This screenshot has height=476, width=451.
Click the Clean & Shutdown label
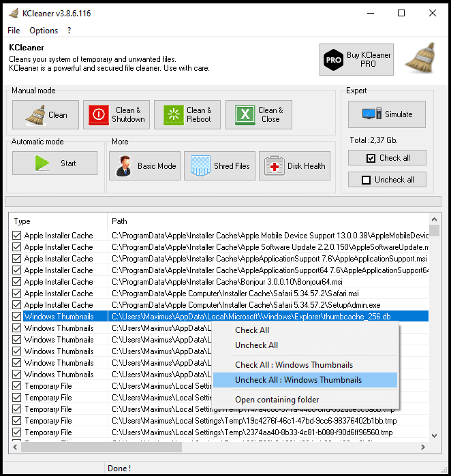coord(128,114)
